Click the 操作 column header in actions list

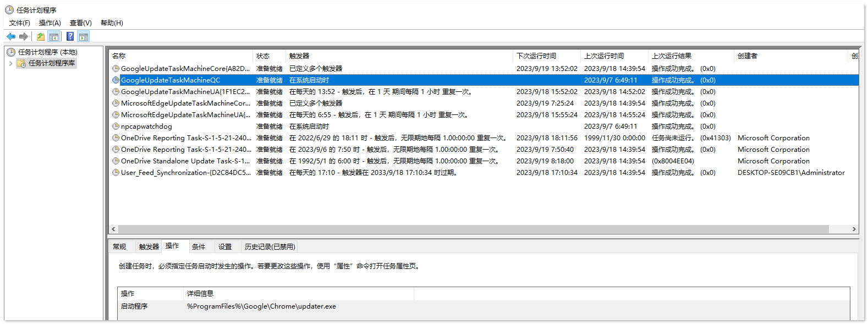[x=150, y=294]
